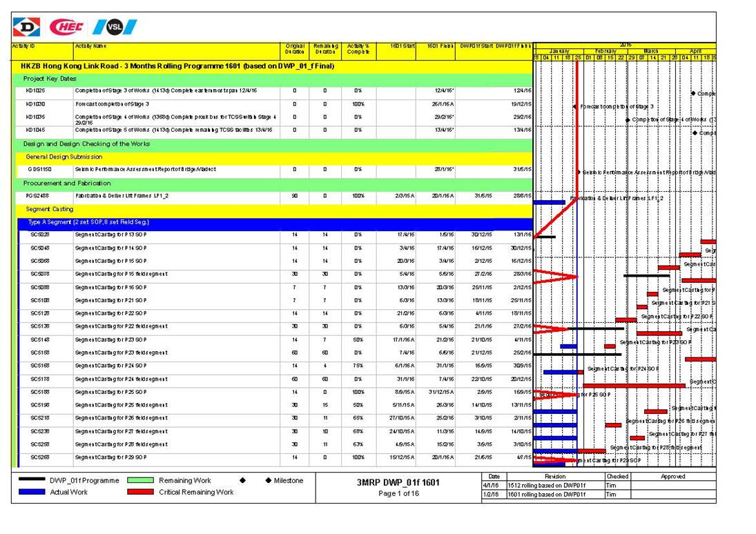The width and height of the screenshot is (756, 534).
Task: Select the Activity % Complete column header
Action: click(358, 51)
